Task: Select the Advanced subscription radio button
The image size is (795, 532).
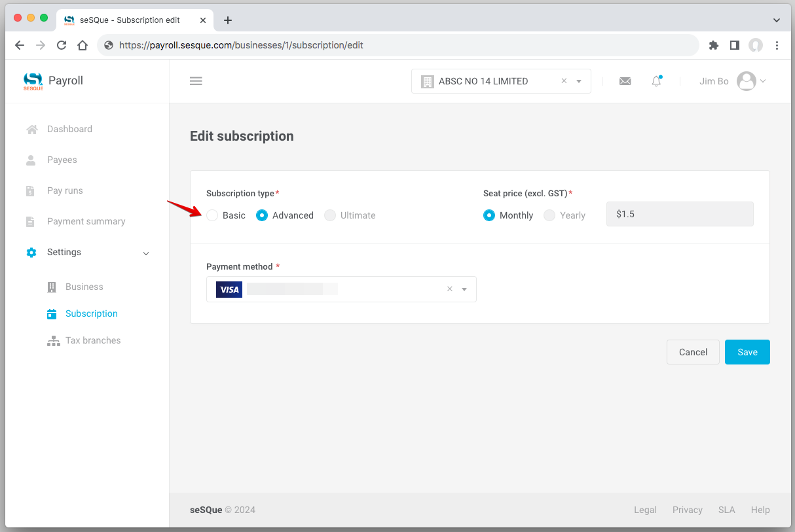Action: tap(262, 215)
